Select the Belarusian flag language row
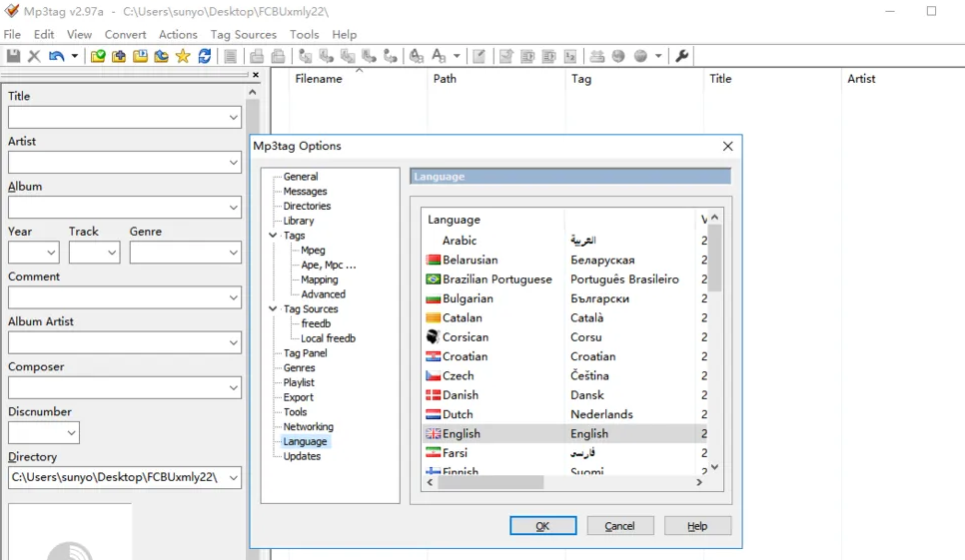965x560 pixels. pyautogui.click(x=565, y=260)
